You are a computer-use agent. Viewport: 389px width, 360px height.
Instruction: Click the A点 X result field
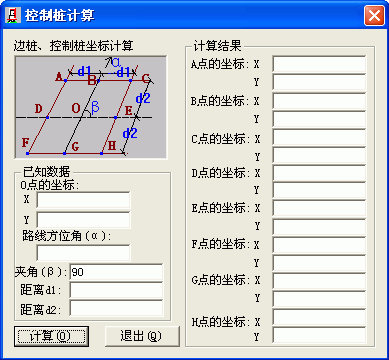tap(319, 64)
